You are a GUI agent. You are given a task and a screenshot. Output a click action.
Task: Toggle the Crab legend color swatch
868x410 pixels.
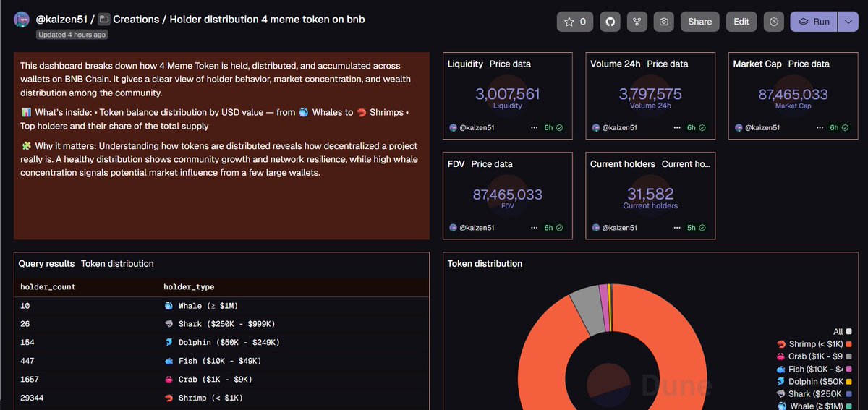point(849,356)
